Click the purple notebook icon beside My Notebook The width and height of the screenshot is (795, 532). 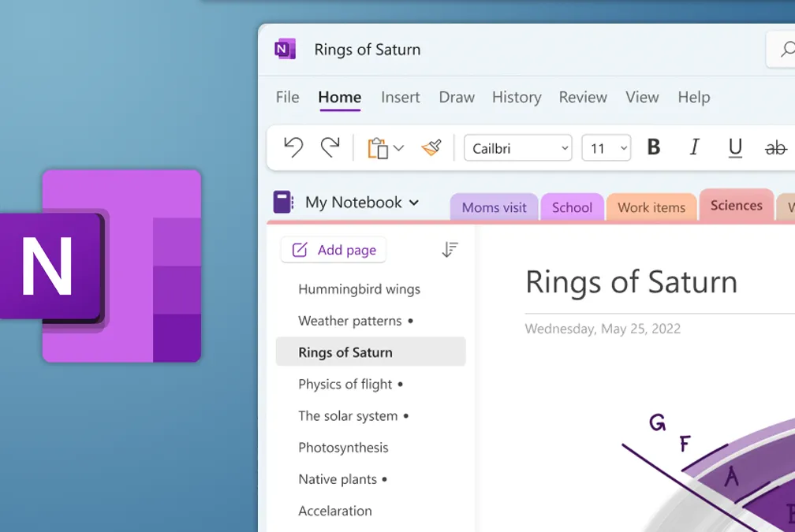pyautogui.click(x=284, y=203)
